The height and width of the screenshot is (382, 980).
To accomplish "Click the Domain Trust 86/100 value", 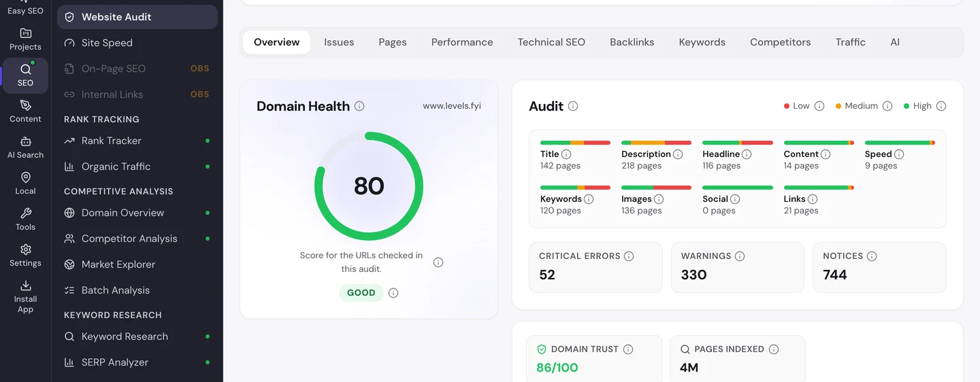I will 557,368.
